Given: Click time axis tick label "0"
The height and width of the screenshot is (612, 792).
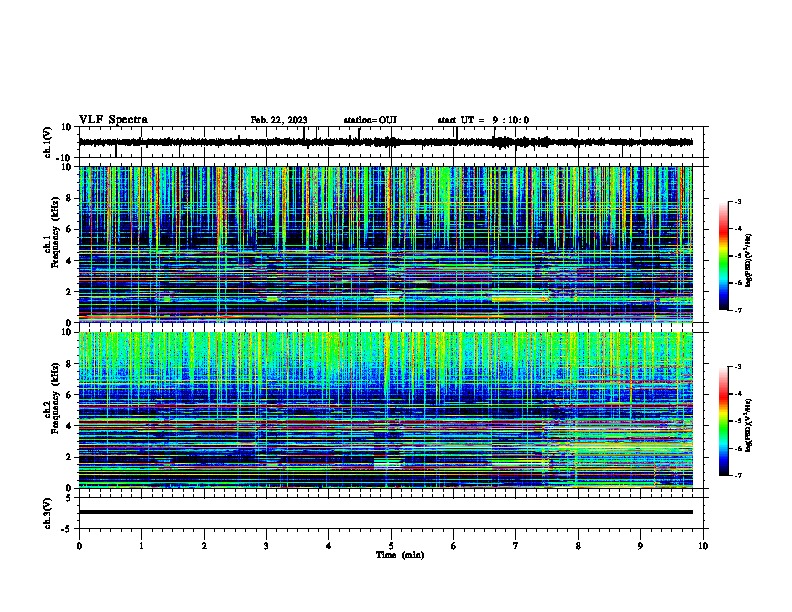Looking at the screenshot, I should pyautogui.click(x=79, y=546).
